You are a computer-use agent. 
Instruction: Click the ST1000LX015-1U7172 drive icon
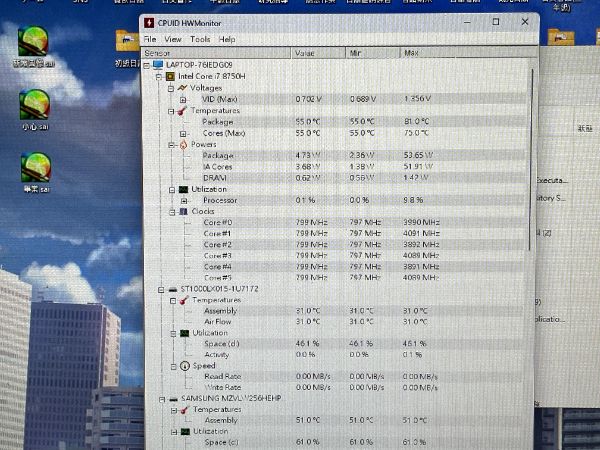[173, 290]
